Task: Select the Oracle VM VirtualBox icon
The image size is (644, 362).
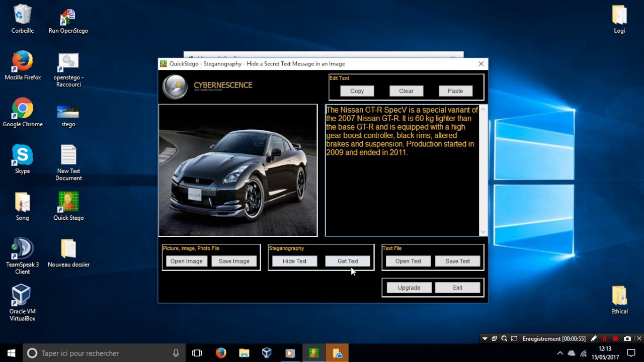Action: (22, 303)
